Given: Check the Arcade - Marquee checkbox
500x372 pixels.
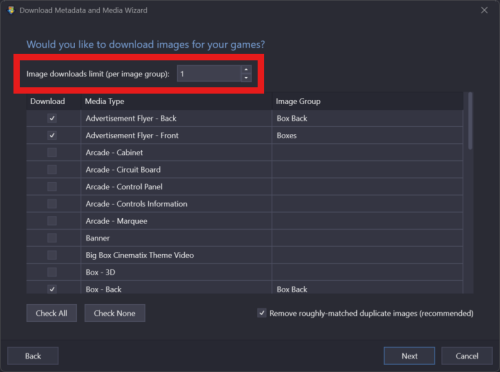Looking at the screenshot, I should (52, 221).
